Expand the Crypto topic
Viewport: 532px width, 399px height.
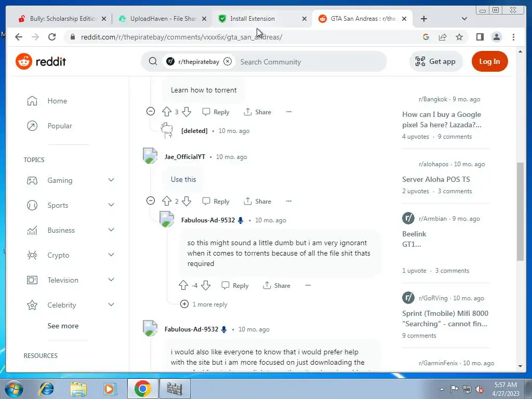[111, 255]
